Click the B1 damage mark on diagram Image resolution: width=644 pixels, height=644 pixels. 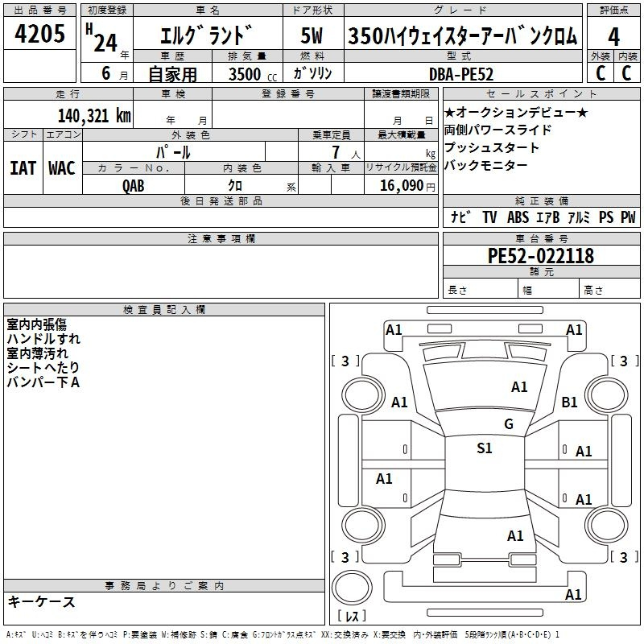click(x=569, y=402)
